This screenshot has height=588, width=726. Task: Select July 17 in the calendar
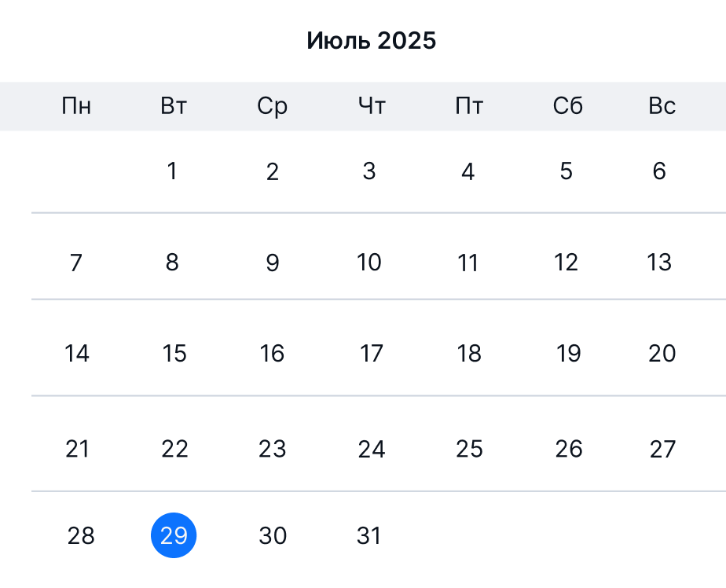tap(372, 353)
